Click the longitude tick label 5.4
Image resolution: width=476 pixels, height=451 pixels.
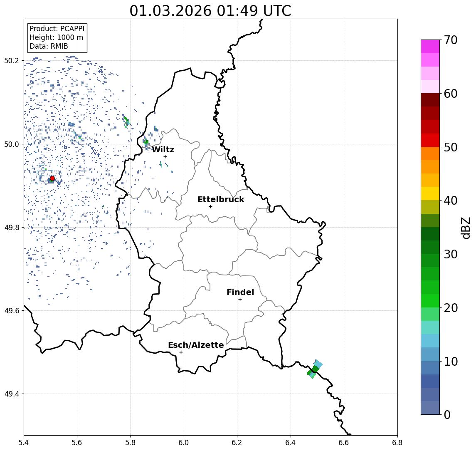(24, 443)
